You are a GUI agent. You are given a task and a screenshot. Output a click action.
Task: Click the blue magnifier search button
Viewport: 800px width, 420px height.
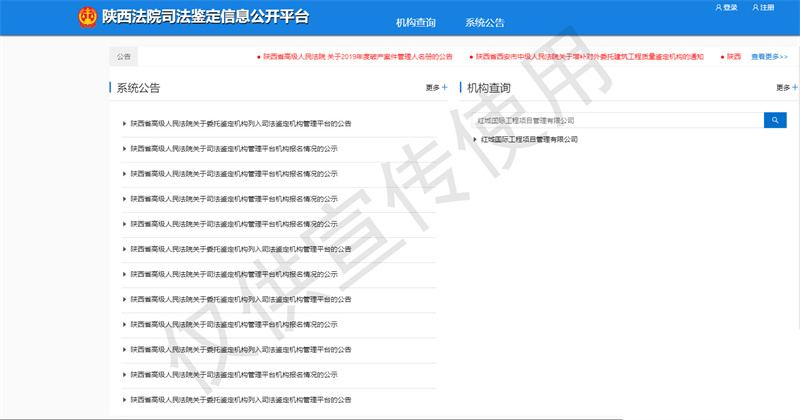tap(775, 120)
